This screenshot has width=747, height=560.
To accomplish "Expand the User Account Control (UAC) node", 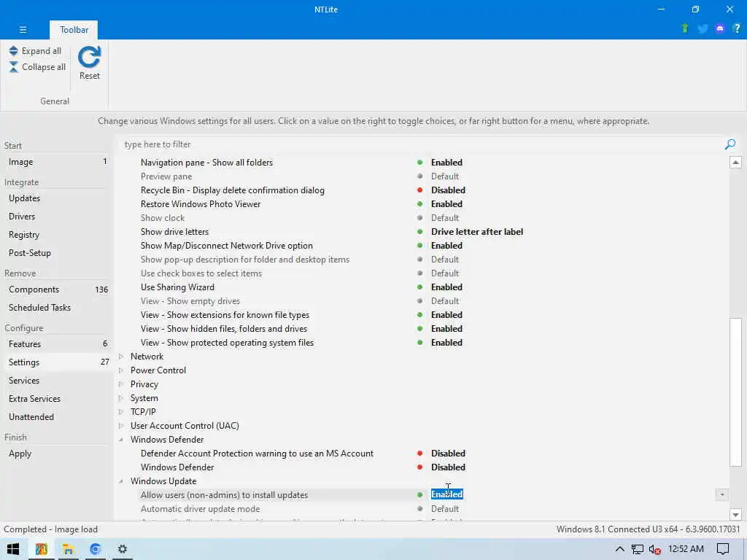I will coord(121,426).
